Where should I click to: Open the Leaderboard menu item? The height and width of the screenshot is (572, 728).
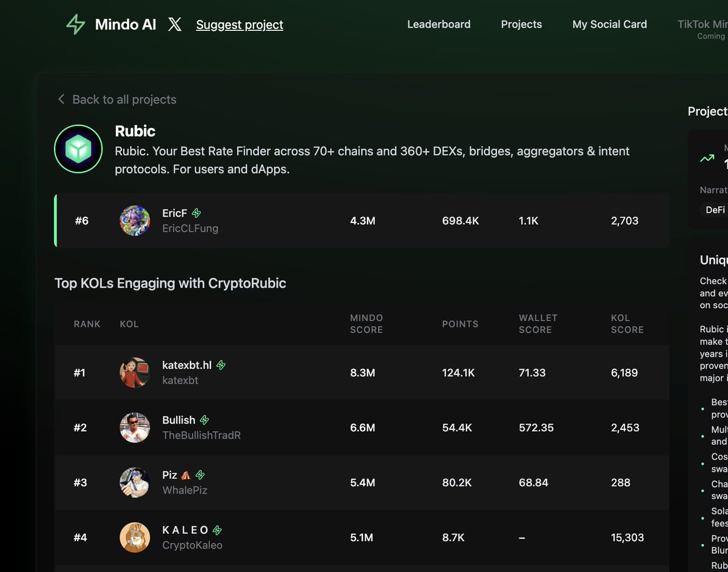click(439, 24)
